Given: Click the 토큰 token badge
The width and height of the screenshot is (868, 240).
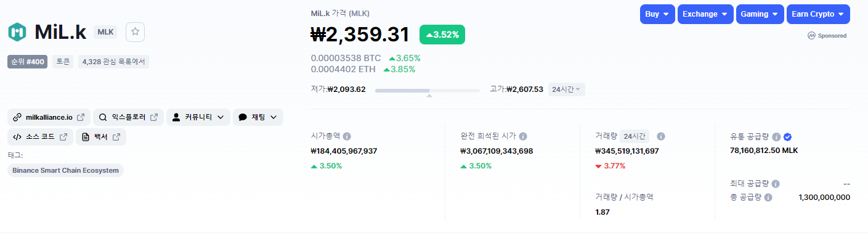Looking at the screenshot, I should click(63, 62).
